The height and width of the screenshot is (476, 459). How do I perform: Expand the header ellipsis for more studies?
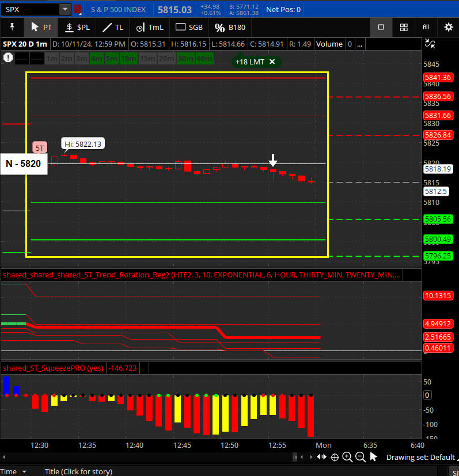[360, 44]
